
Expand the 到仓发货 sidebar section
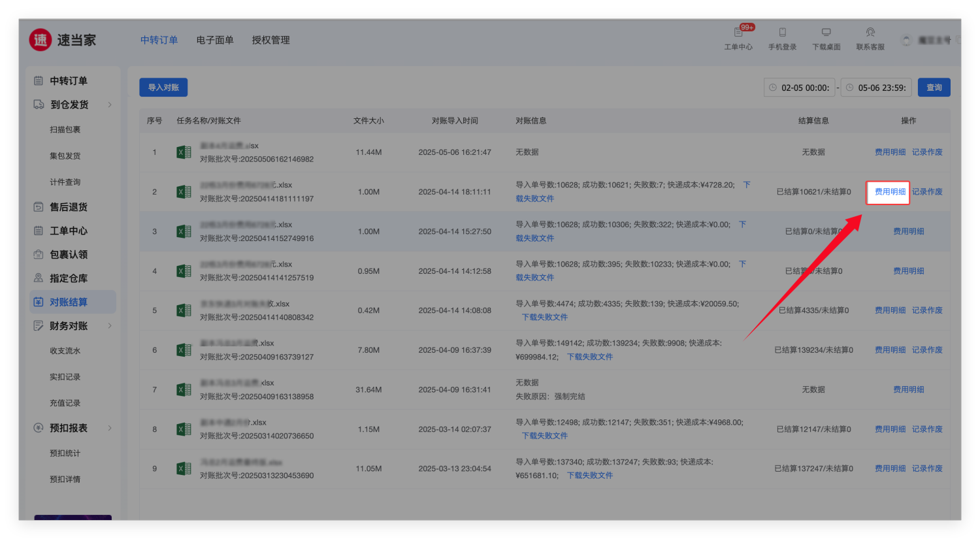(109, 105)
